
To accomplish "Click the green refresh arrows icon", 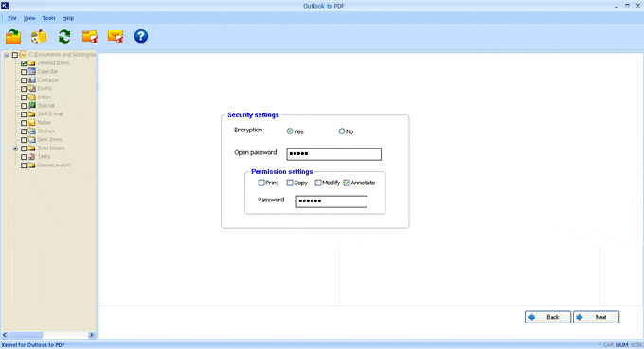I will click(64, 37).
